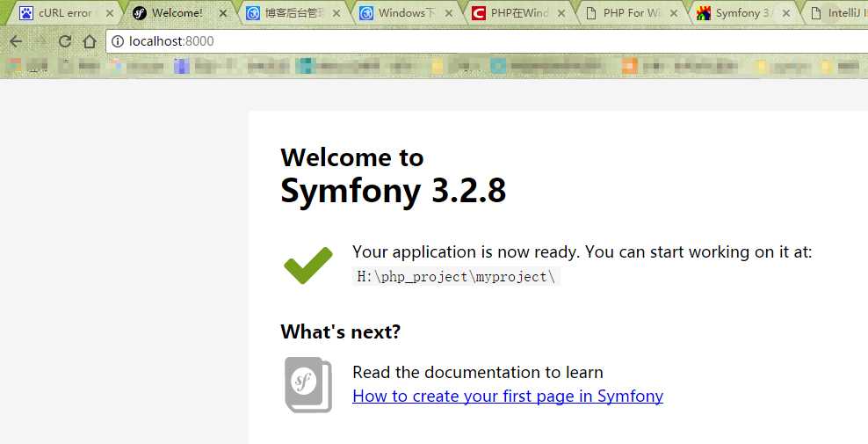Reload the localhost page
This screenshot has height=444, width=868.
point(65,41)
